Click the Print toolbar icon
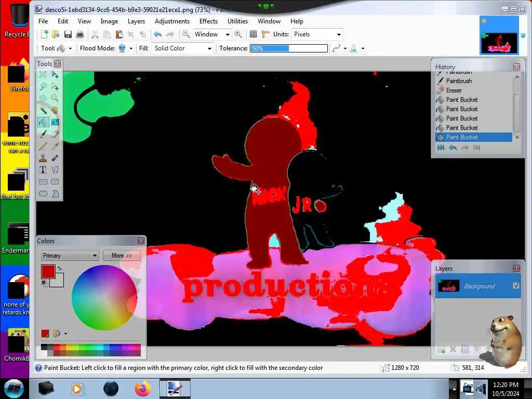The width and height of the screenshot is (532, 399). (79, 34)
